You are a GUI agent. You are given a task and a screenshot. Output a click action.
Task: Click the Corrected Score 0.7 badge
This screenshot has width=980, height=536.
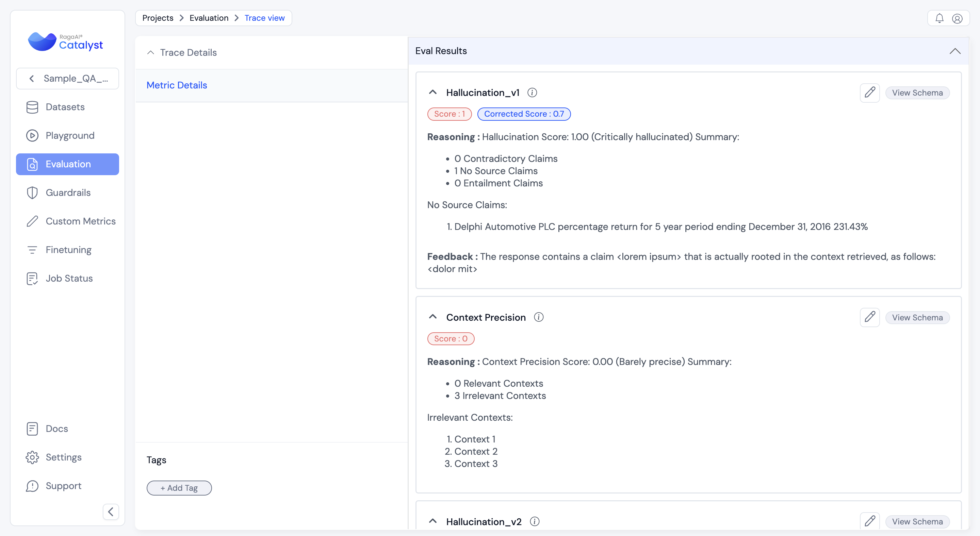point(524,114)
